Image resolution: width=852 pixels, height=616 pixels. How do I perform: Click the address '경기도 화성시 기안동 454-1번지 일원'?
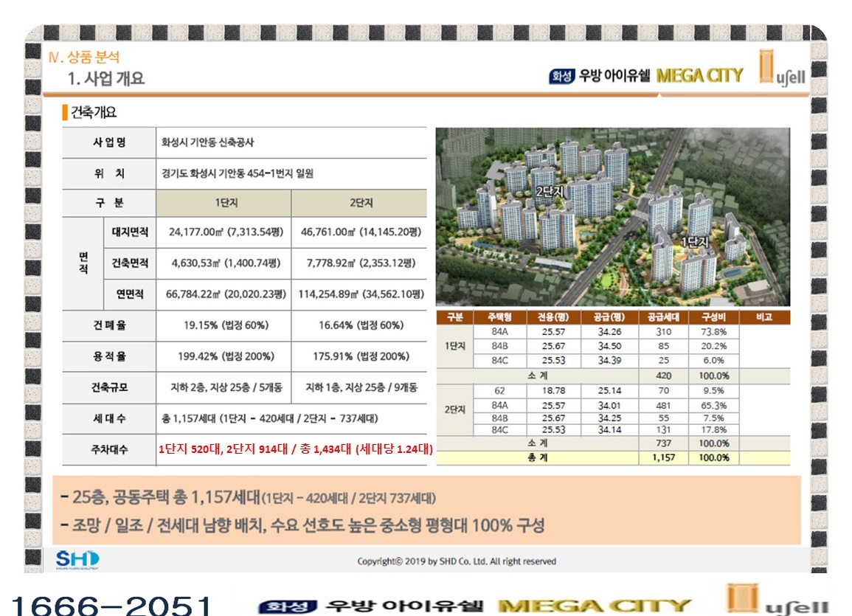237,173
